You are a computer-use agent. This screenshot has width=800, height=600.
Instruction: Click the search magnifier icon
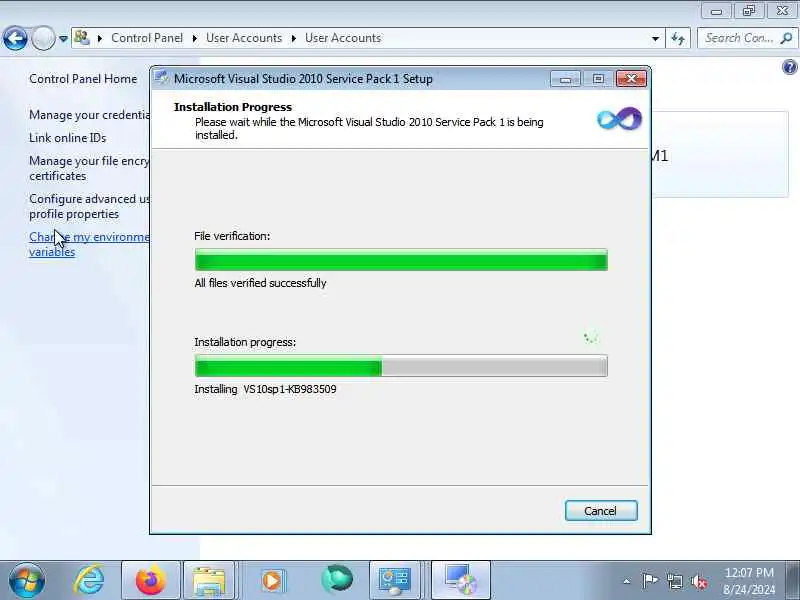coord(787,38)
